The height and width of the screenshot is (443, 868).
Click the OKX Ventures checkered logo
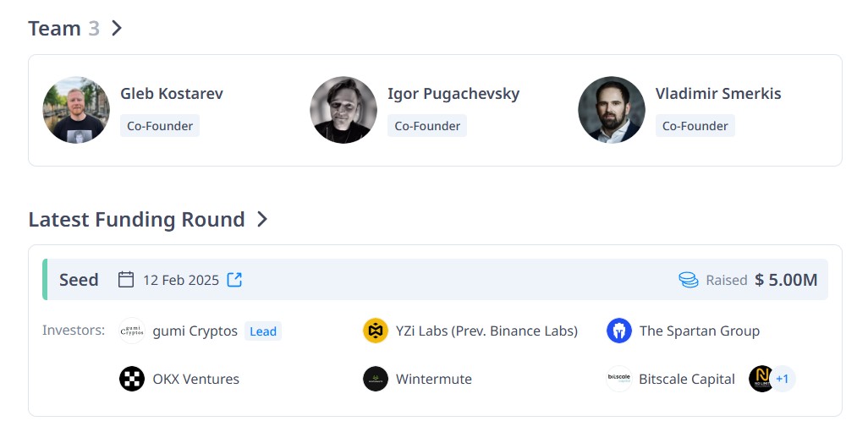tap(132, 379)
